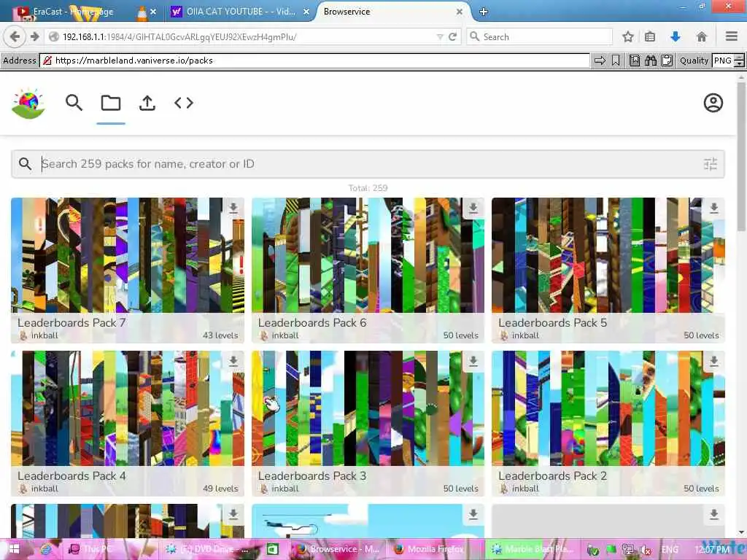
Task: Close the OIIA CAT YOUTUBE tab
Action: [306, 12]
